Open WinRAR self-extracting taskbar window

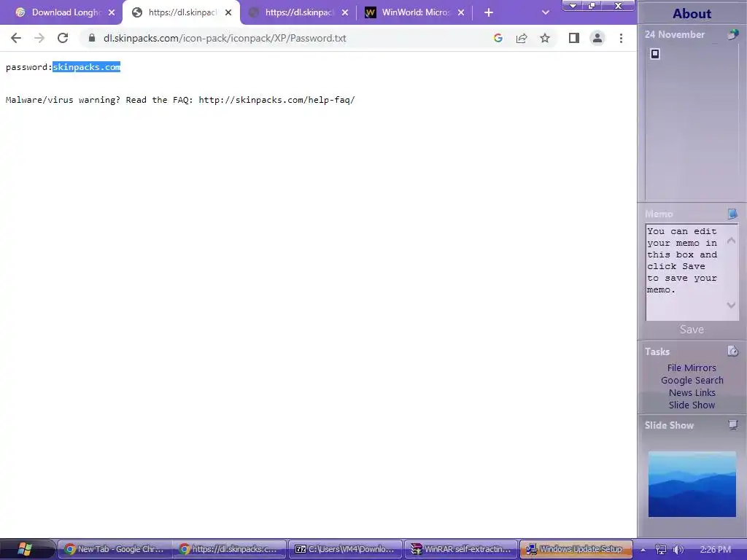pyautogui.click(x=461, y=549)
